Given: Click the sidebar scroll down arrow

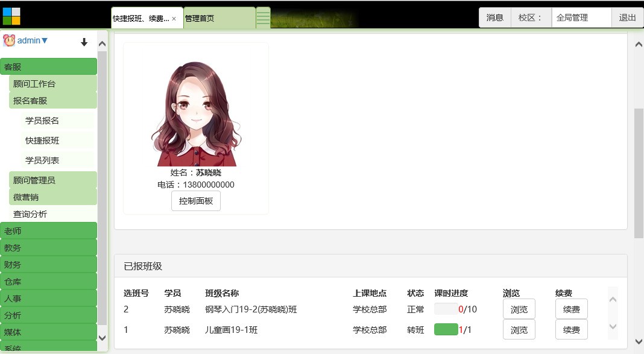Looking at the screenshot, I should click(x=103, y=338).
